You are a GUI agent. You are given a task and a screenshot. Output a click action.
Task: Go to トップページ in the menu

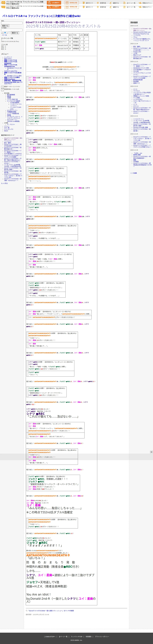tap(8, 57)
